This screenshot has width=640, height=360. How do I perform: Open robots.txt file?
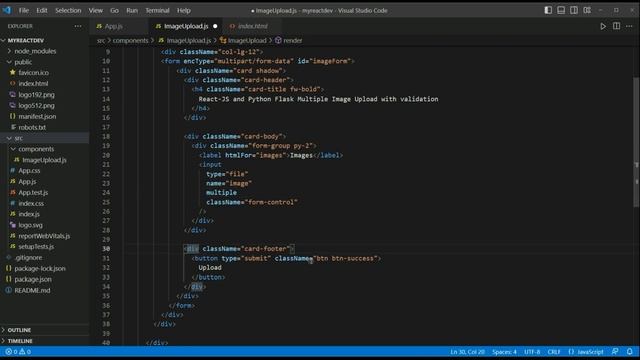(x=44, y=127)
